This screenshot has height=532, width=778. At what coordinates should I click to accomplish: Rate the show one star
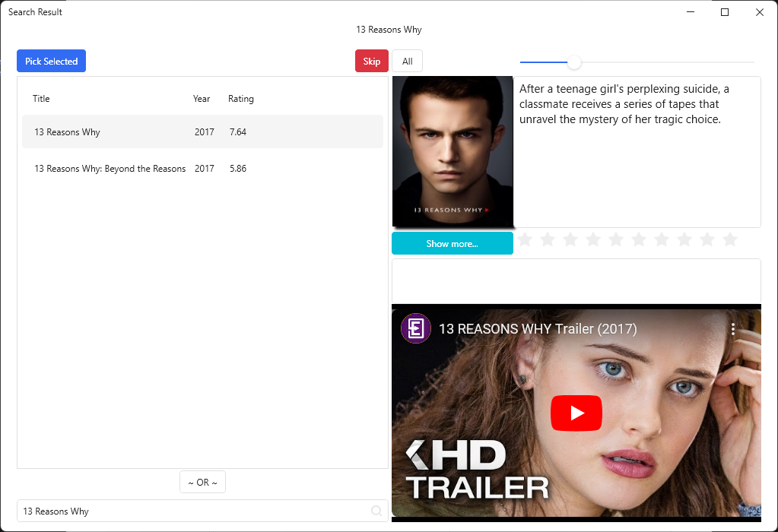point(525,240)
